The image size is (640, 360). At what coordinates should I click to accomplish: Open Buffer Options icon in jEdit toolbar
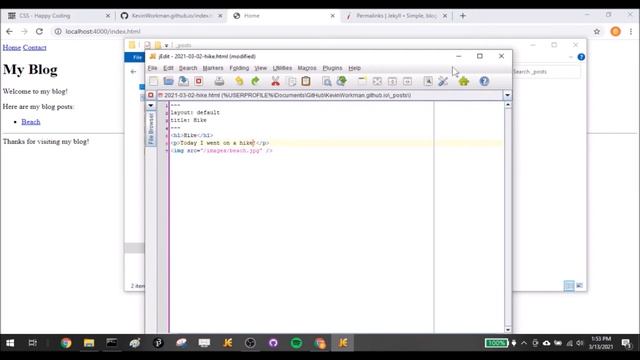click(428, 81)
